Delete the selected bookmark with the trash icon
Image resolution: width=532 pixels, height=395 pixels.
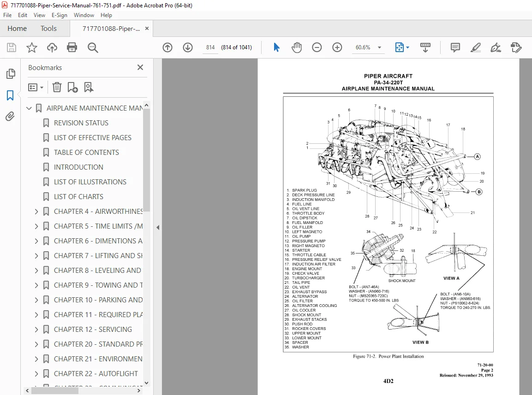point(57,88)
